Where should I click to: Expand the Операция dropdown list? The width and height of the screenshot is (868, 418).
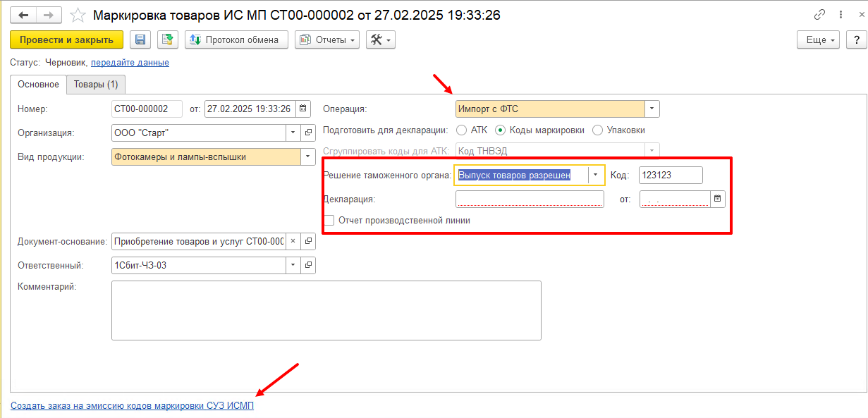coord(652,109)
